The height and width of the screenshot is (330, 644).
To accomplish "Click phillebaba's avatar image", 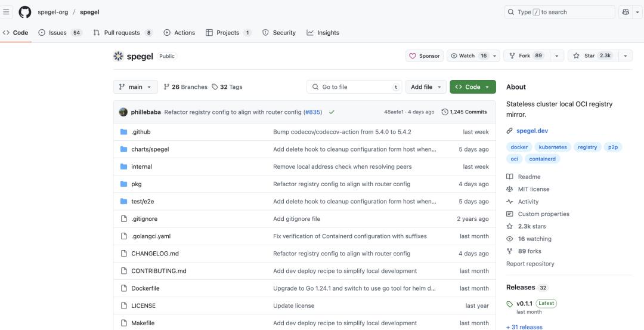I will (x=123, y=112).
